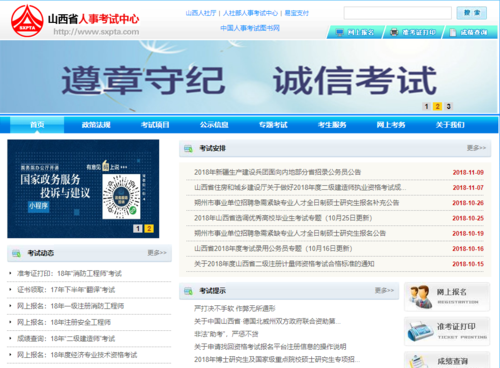Viewport: 500px width, 368px height.
Task: Open the 考生服务 navigation tab
Action: point(332,125)
